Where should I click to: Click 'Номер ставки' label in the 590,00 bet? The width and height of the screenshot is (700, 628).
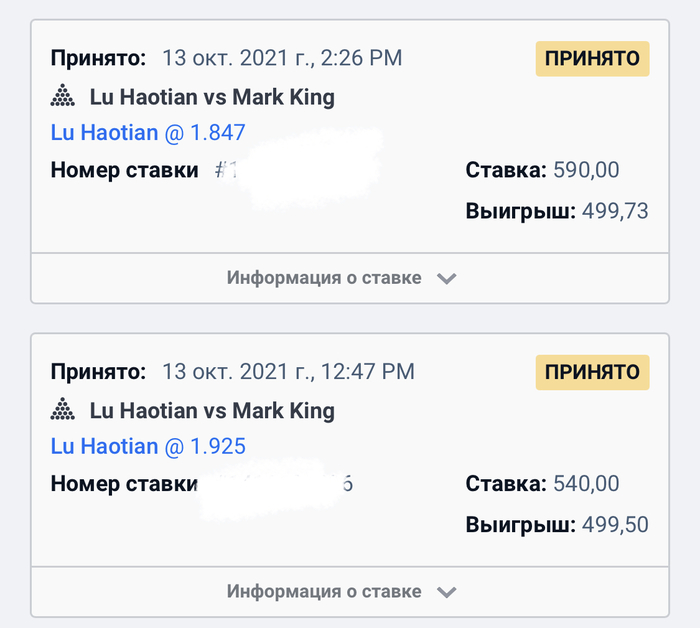124,170
